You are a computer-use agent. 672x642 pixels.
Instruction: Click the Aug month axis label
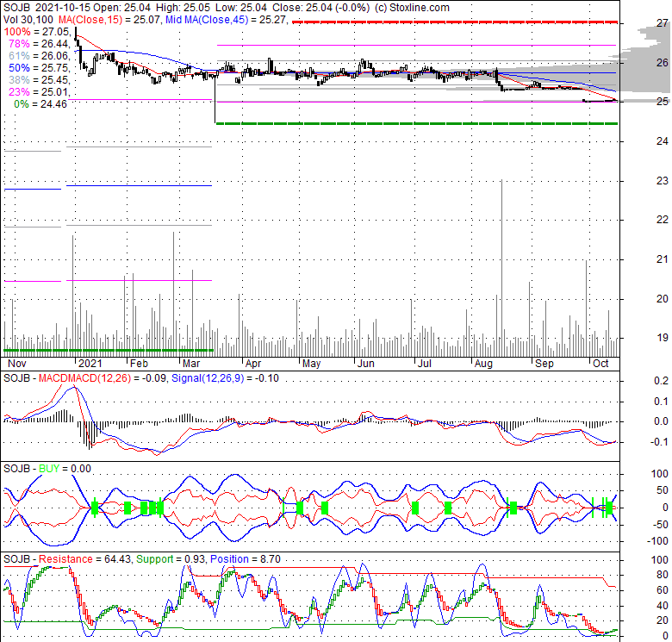click(x=484, y=364)
